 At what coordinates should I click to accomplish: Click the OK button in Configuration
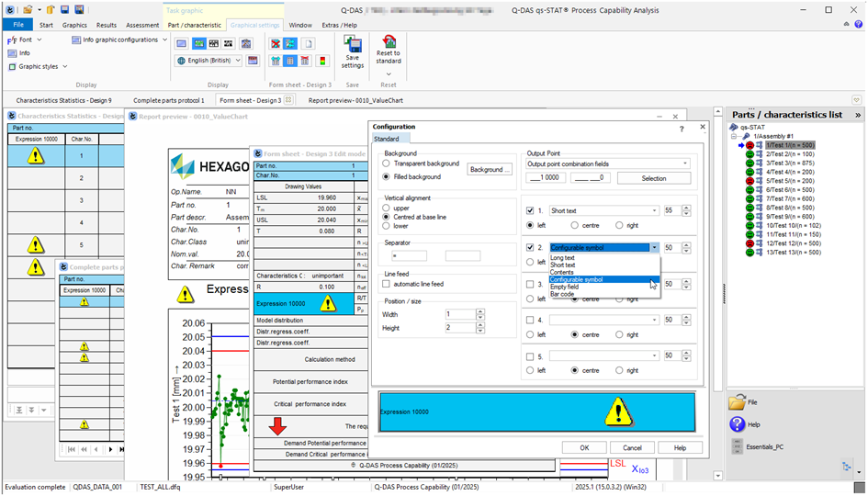coord(584,448)
